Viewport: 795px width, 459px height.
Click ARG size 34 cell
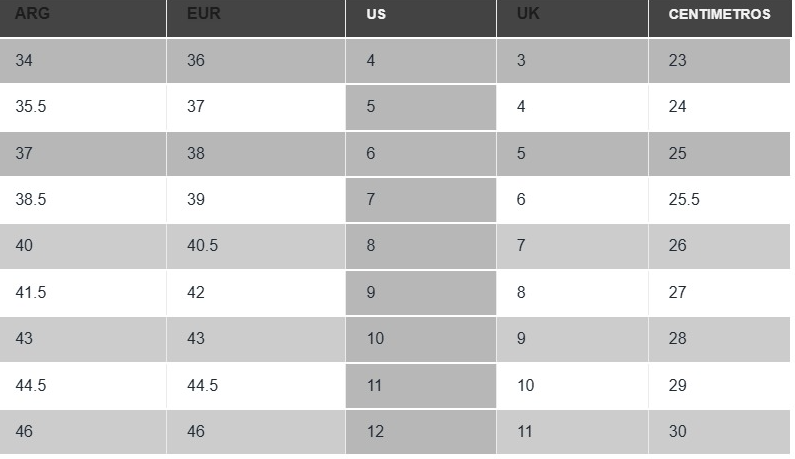coord(83,61)
